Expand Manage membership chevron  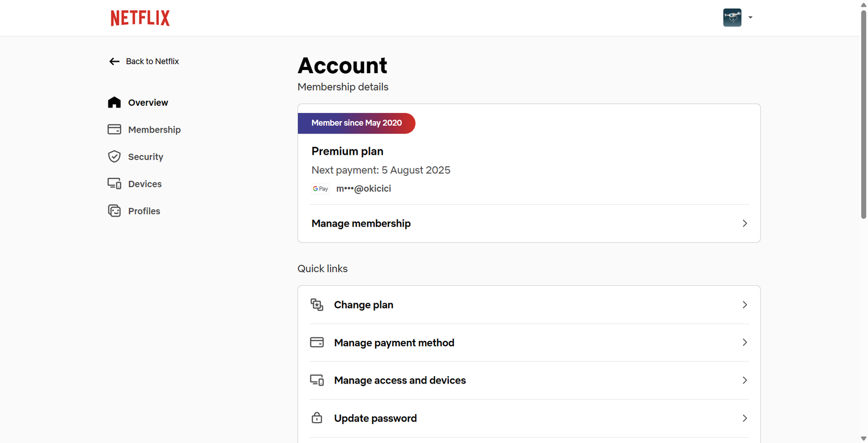(x=744, y=224)
